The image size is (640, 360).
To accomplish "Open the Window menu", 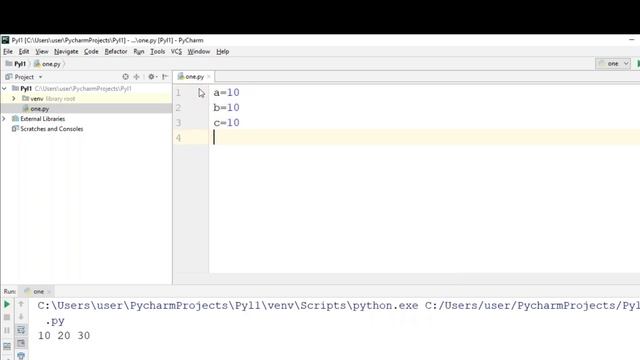I will click(x=199, y=51).
